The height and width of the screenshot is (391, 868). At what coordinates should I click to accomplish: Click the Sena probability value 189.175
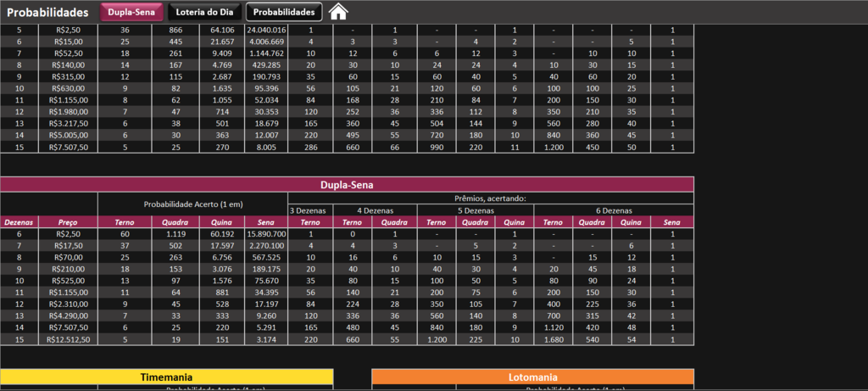(x=266, y=269)
